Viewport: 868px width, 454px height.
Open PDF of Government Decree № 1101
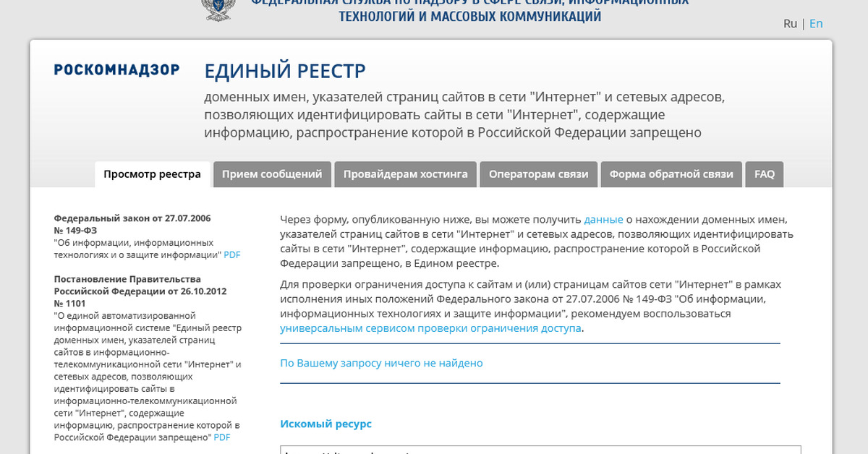click(222, 437)
